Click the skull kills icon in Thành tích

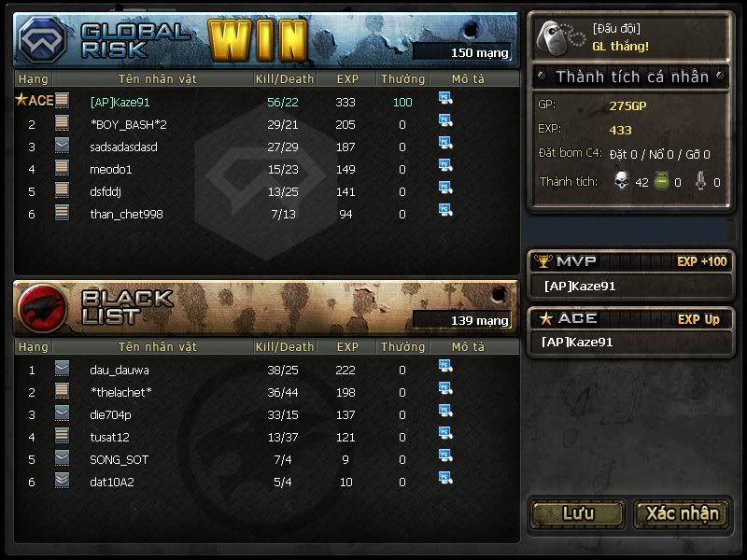(x=622, y=180)
